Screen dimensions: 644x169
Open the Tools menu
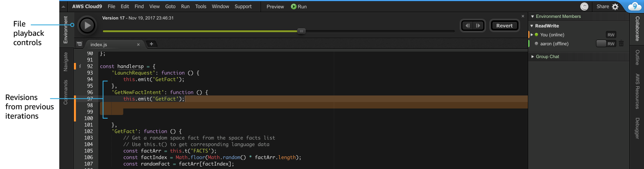(x=201, y=6)
